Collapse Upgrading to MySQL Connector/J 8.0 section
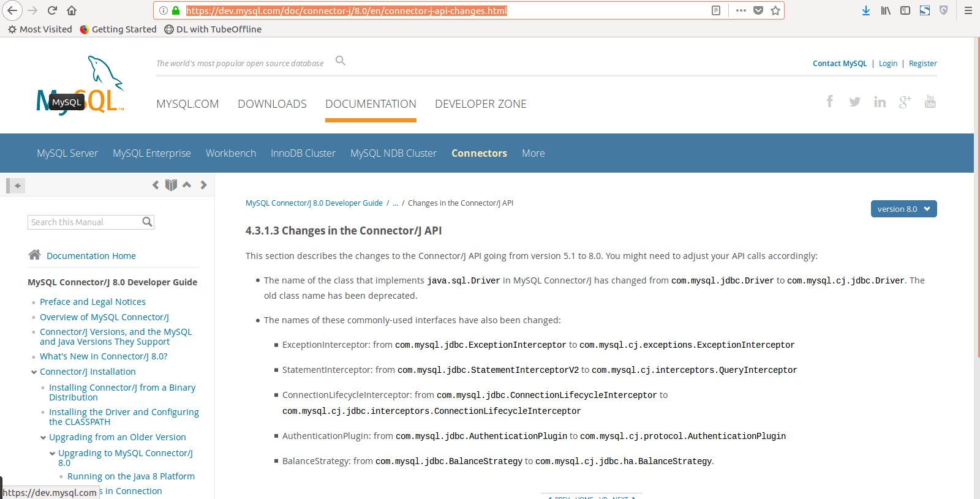The width and height of the screenshot is (980, 499). (x=52, y=454)
